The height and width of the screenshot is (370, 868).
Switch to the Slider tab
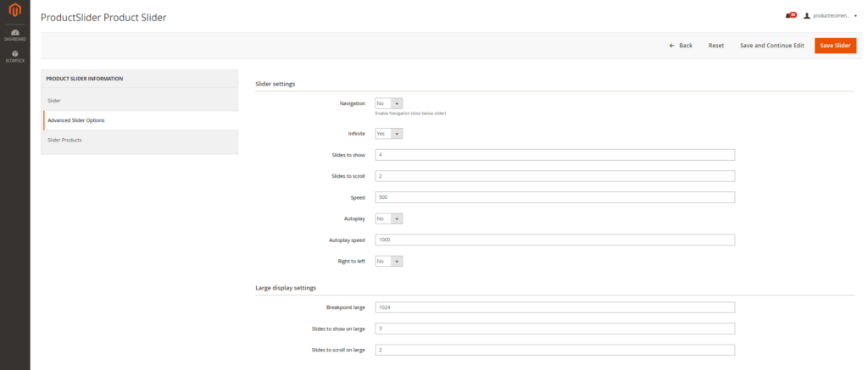[140, 101]
